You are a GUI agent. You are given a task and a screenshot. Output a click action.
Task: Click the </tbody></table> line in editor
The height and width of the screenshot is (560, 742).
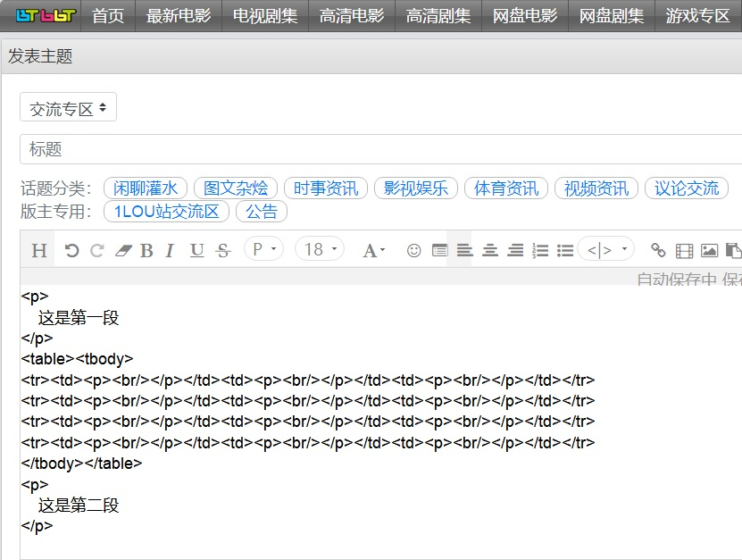click(x=81, y=464)
